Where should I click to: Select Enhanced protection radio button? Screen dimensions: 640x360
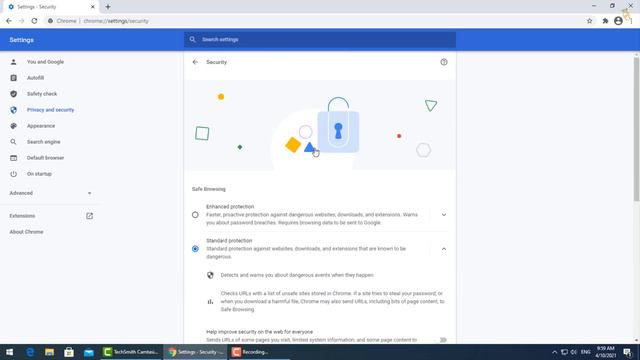tap(195, 215)
